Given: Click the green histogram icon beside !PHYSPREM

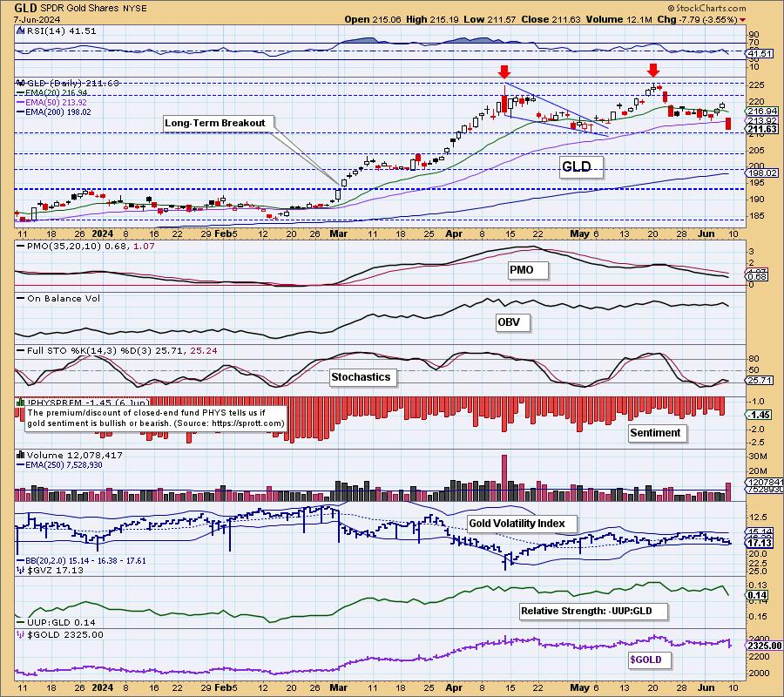Looking at the screenshot, I should tap(21, 403).
